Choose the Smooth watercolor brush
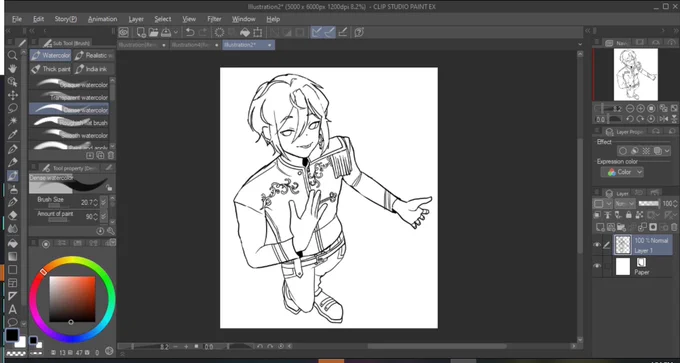The width and height of the screenshot is (680, 363). click(x=69, y=135)
